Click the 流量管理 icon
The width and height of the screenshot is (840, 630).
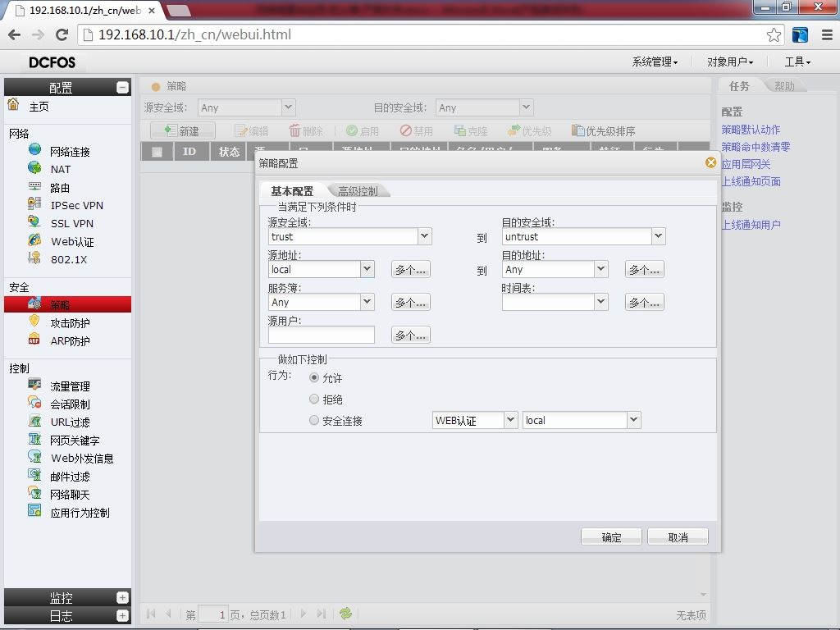coord(34,384)
